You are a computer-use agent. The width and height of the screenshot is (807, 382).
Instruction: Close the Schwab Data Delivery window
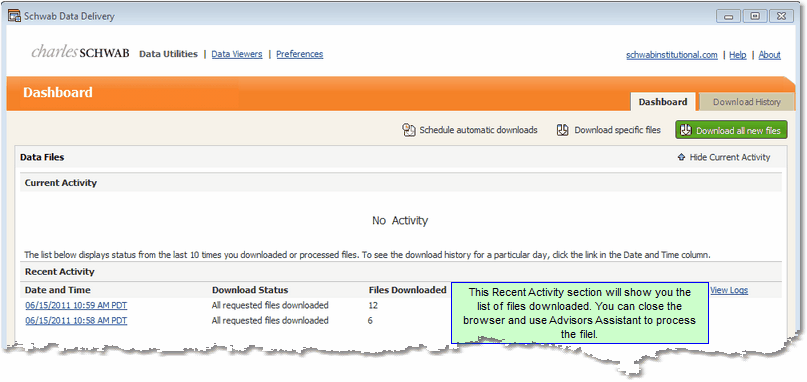[782, 16]
